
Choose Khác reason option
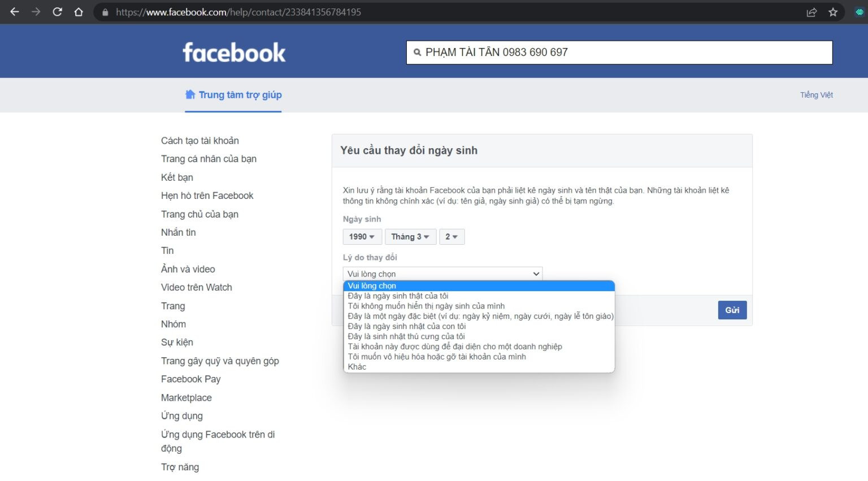click(x=479, y=367)
